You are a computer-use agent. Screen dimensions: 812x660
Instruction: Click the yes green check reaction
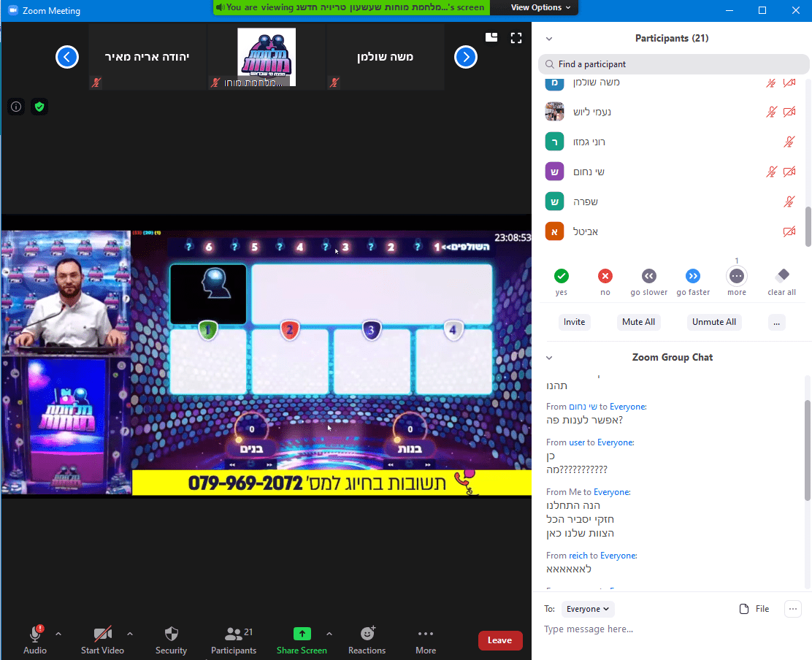click(562, 276)
